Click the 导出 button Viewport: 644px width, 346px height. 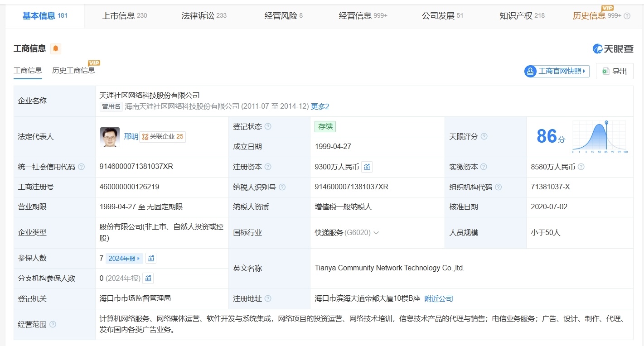(615, 71)
